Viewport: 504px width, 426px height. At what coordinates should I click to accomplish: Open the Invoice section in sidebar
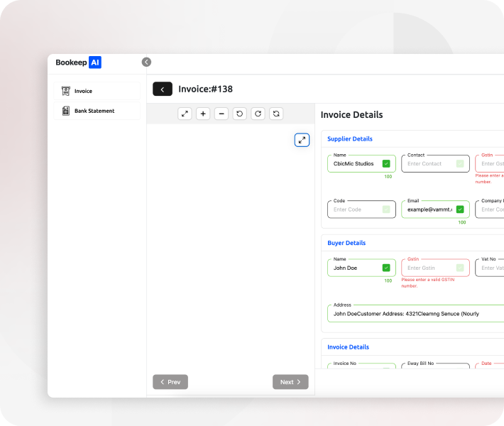[x=97, y=91]
